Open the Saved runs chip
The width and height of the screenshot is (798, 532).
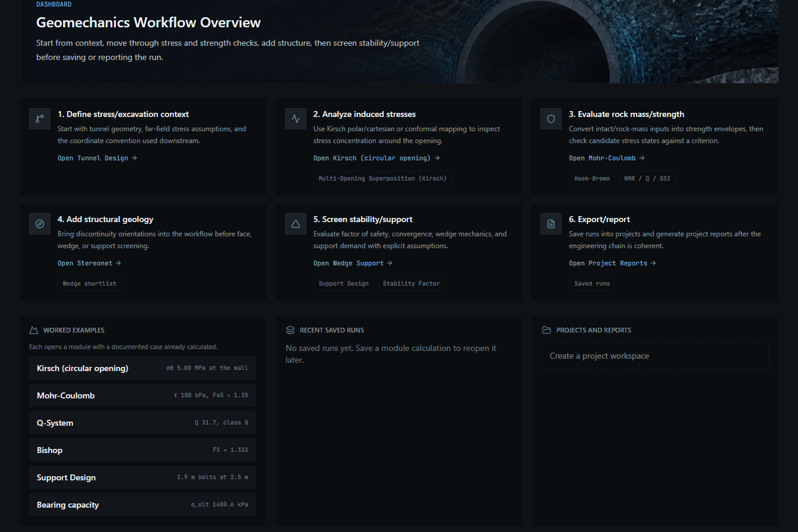coord(592,283)
